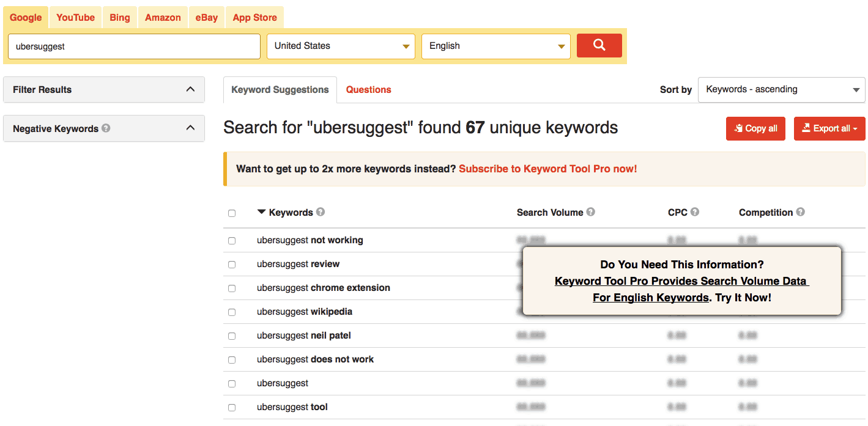Click the "ubersuggest wikipedia" keyword text

coord(305,312)
